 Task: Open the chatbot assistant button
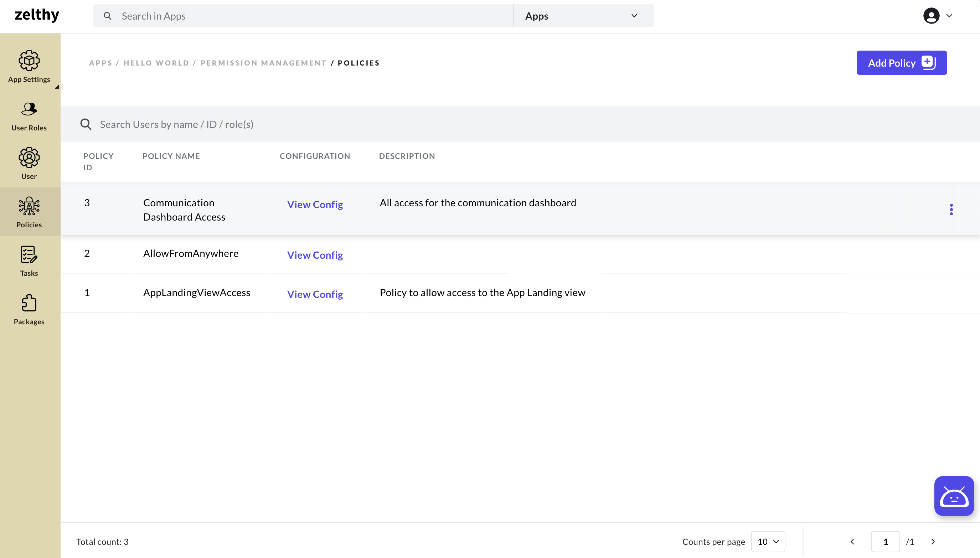954,496
